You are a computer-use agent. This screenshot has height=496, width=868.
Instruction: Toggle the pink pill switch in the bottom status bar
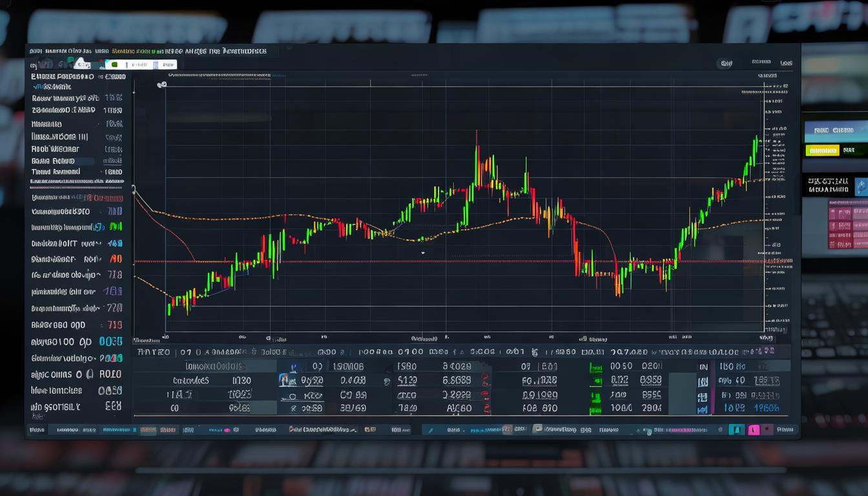pos(753,429)
